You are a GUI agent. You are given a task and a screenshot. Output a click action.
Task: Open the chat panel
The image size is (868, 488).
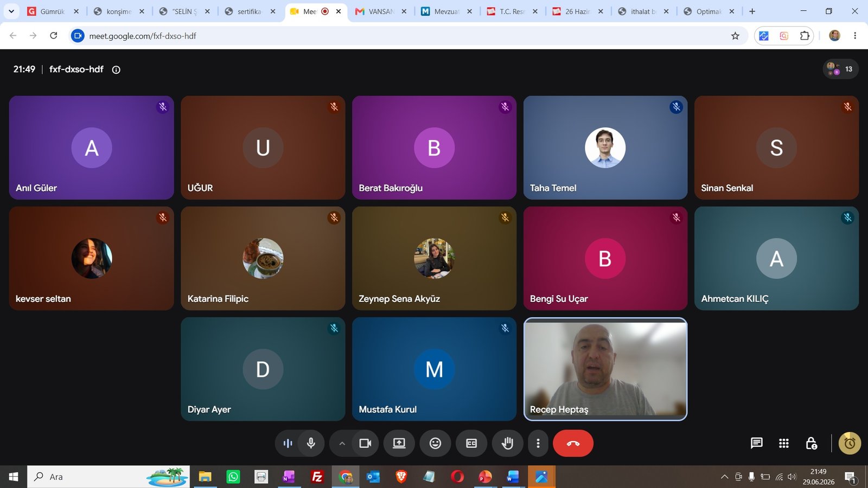756,444
